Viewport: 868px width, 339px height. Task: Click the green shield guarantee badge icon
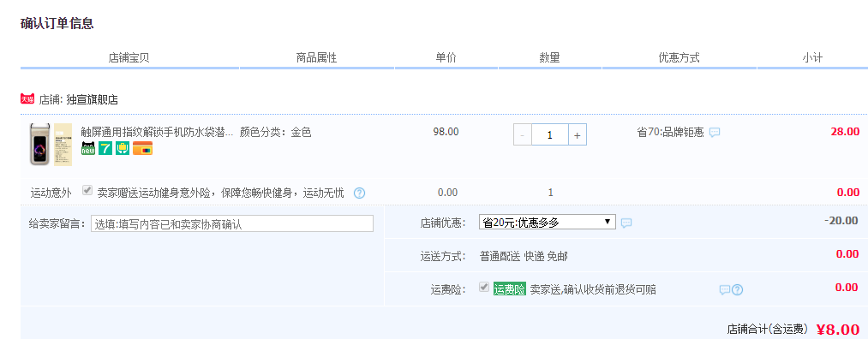tap(123, 148)
